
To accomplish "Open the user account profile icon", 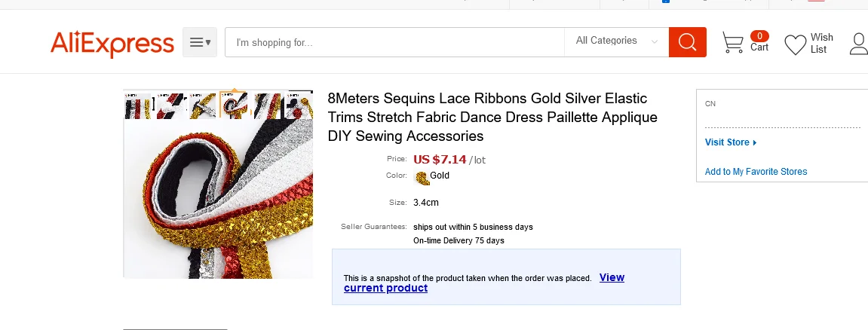I will click(859, 44).
